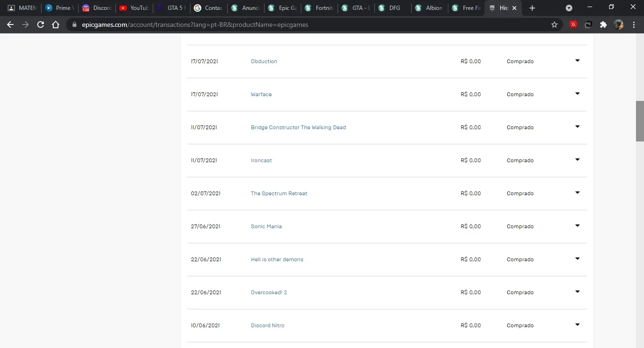This screenshot has height=348, width=644.
Task: Switch to the GTA - D tab
Action: tap(355, 8)
